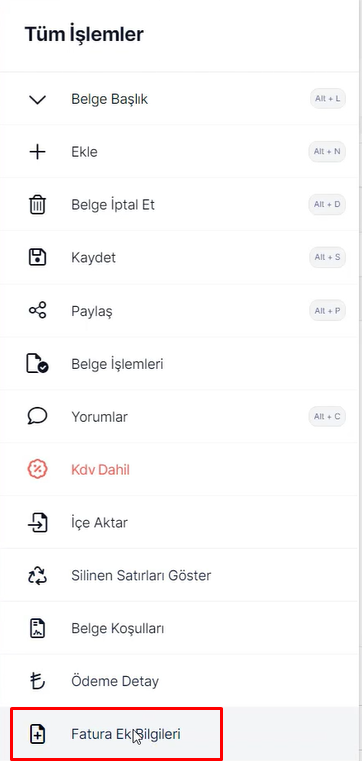Click the speech bubble Yorumlar icon
This screenshot has height=761, width=362.
click(x=37, y=416)
